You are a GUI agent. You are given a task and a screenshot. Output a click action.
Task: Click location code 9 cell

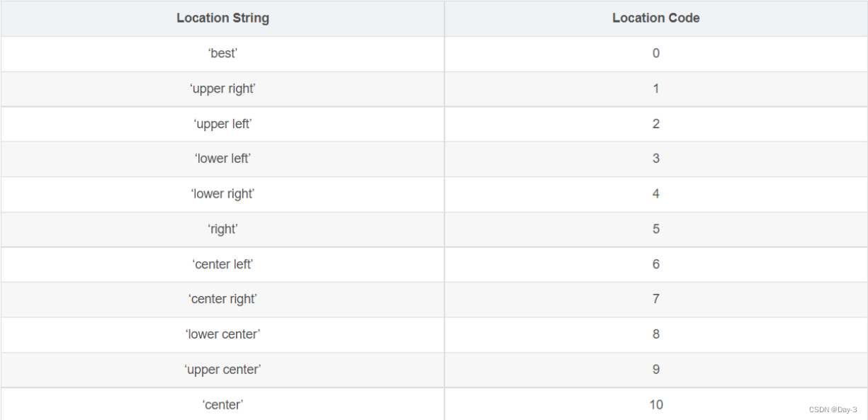pos(655,370)
